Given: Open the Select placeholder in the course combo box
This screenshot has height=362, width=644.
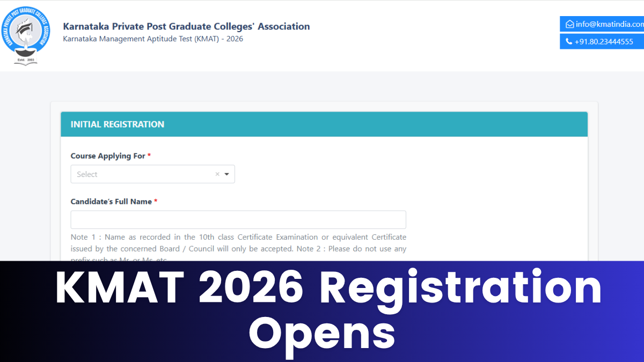Looking at the screenshot, I should 87,174.
